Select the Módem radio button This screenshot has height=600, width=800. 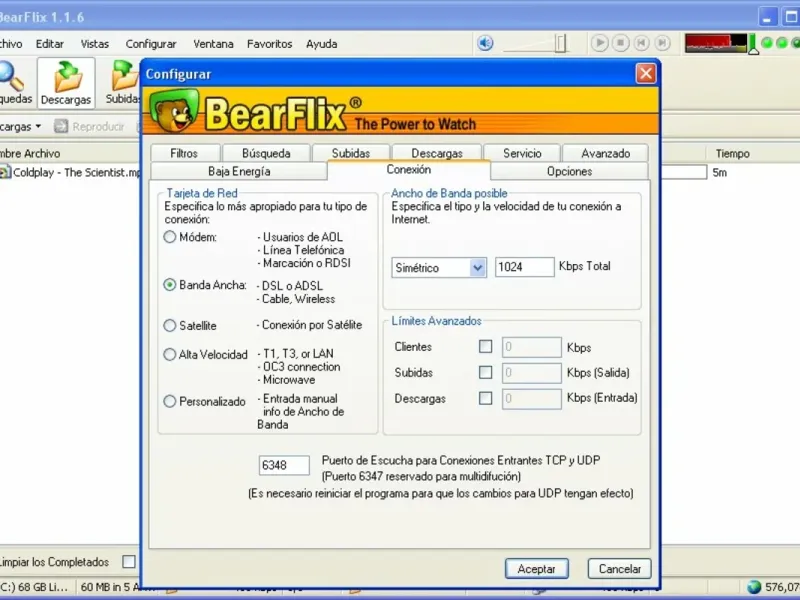[169, 237]
